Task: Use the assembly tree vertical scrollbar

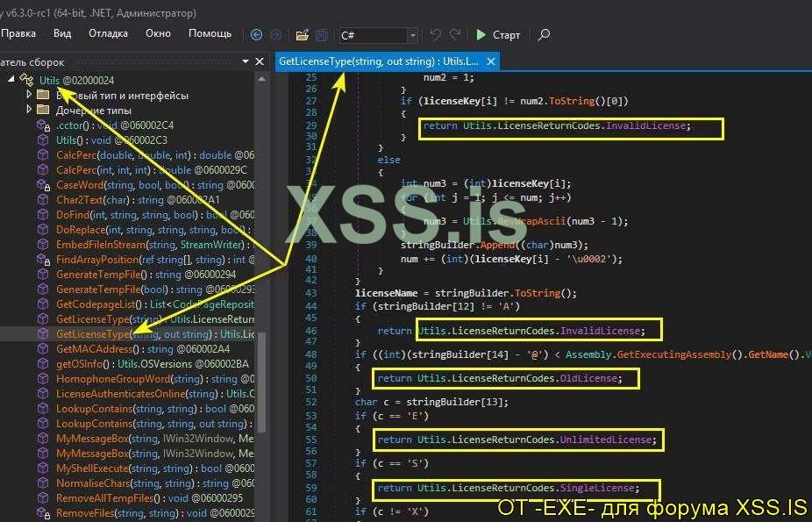Action: (261, 383)
